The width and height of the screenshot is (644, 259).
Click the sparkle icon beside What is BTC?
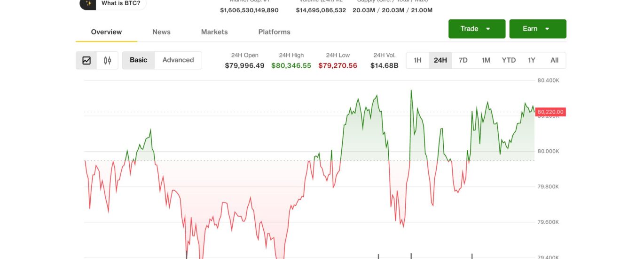pos(88,3)
